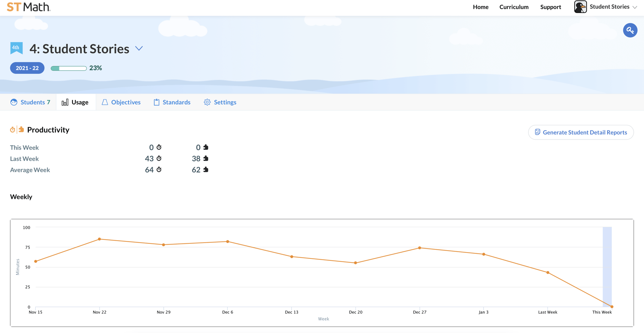The height and width of the screenshot is (333, 644).
Task: Click the This Week highlighted chart column
Action: point(607,266)
